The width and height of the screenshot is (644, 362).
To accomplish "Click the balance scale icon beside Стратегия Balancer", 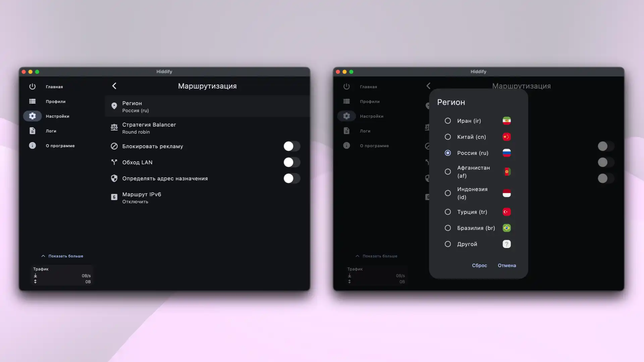I will click(x=114, y=127).
